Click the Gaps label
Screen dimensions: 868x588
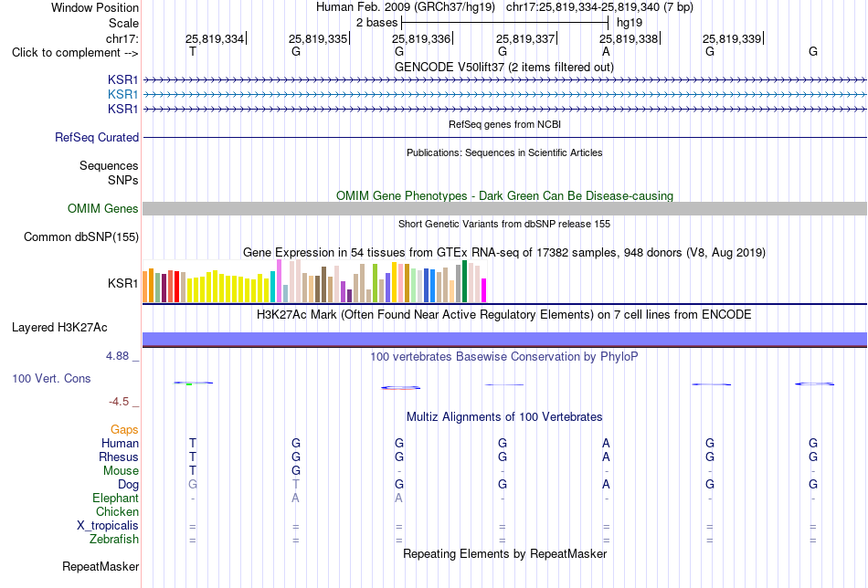[124, 430]
